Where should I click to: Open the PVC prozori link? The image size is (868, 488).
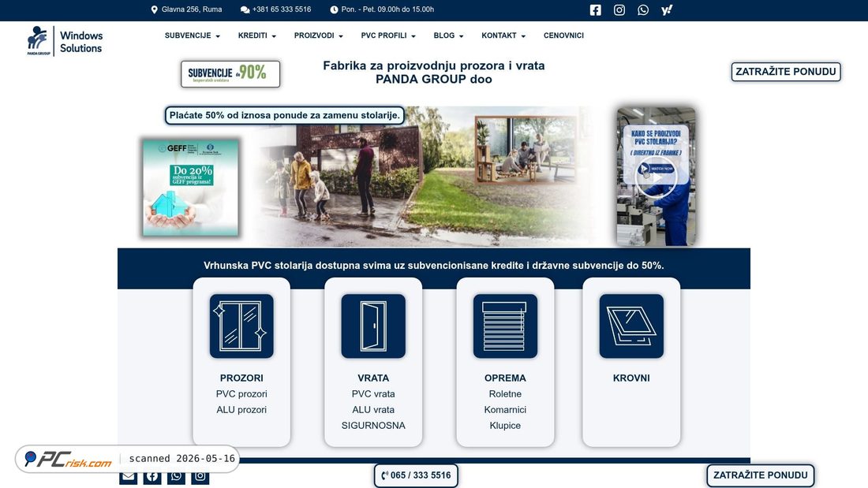pos(241,394)
